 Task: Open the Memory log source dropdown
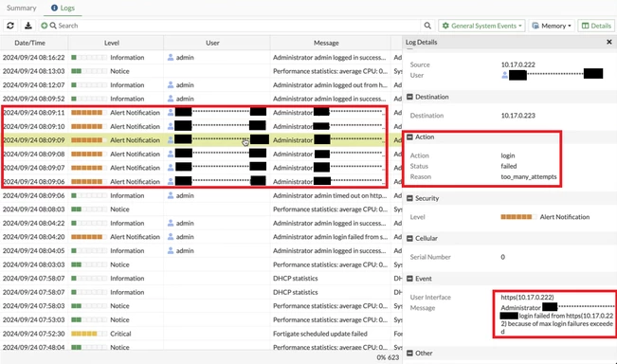(552, 26)
